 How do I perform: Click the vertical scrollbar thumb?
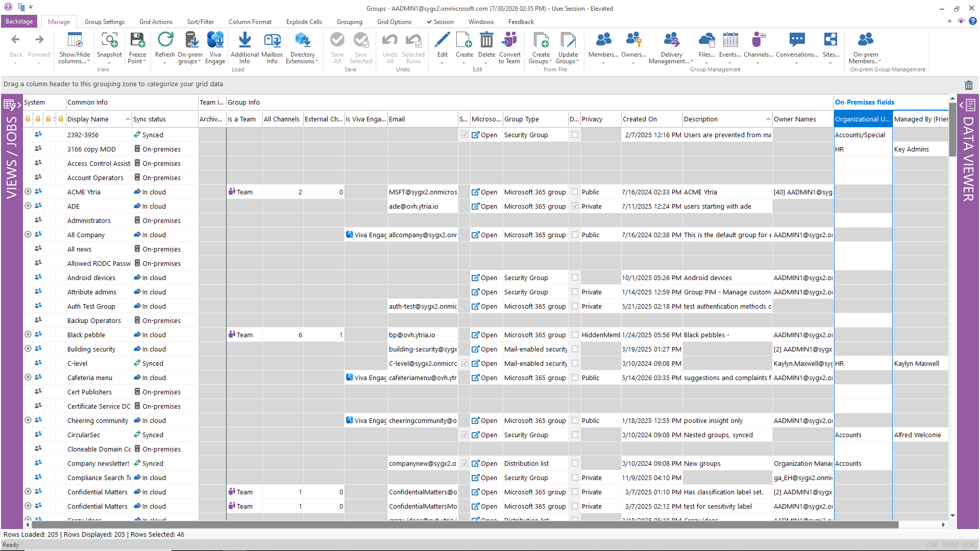952,130
